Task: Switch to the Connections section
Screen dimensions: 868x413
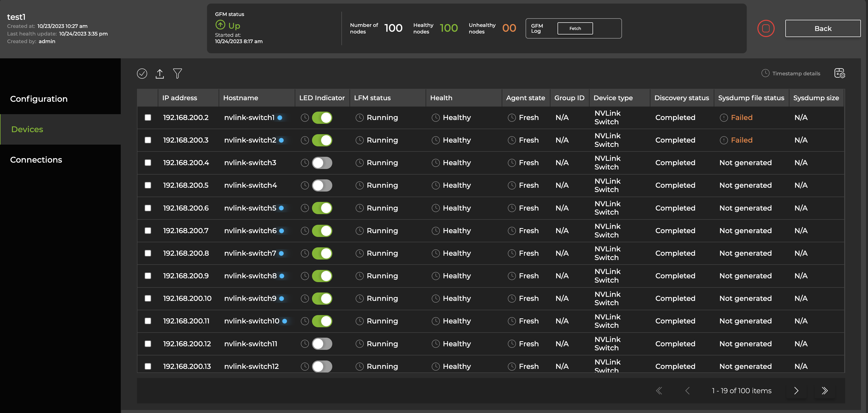Action: [x=36, y=160]
